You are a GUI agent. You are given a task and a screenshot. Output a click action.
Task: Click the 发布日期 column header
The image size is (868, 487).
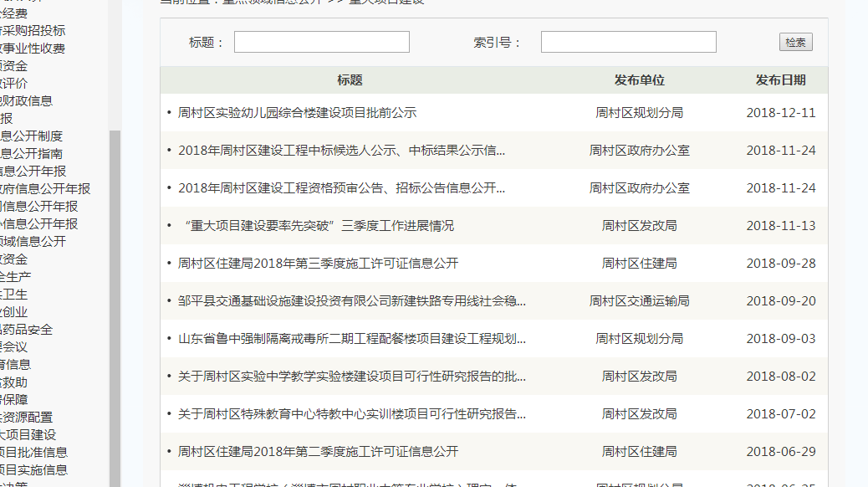pos(780,80)
